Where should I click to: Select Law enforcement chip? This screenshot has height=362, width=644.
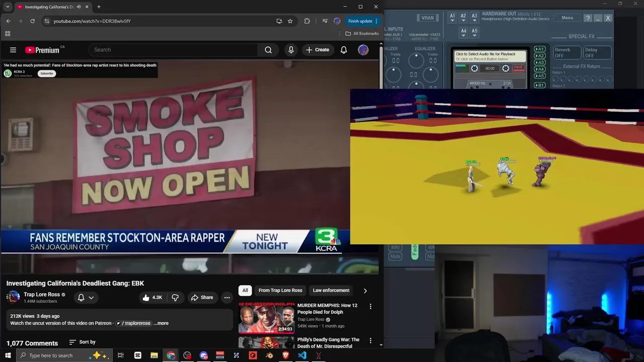(x=331, y=290)
